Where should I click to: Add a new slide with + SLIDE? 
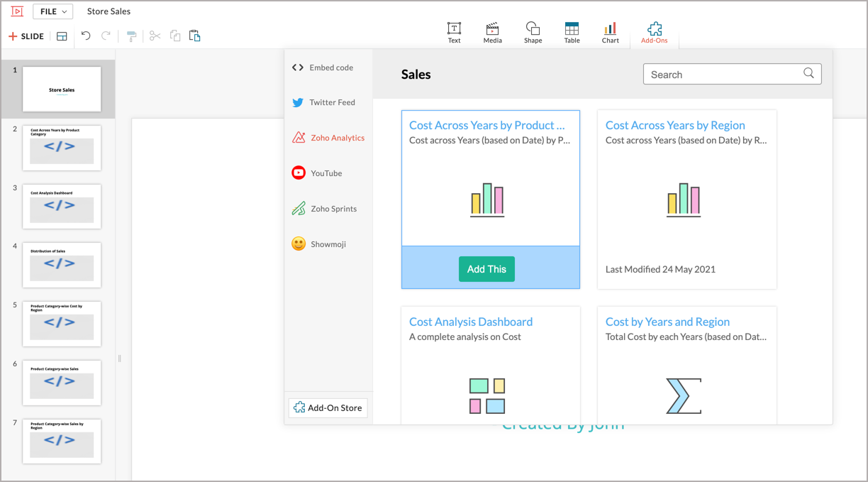(26, 36)
